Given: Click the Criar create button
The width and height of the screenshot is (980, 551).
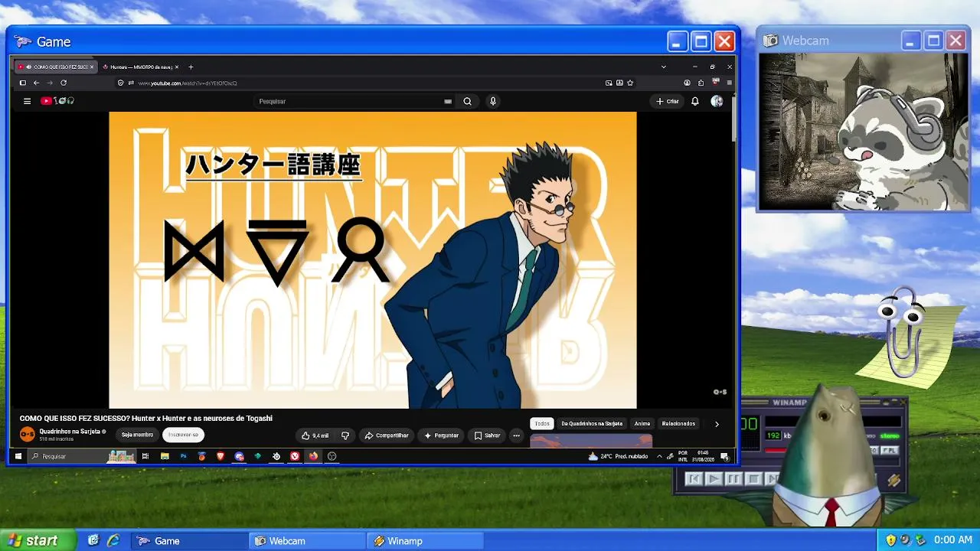Looking at the screenshot, I should pos(667,101).
